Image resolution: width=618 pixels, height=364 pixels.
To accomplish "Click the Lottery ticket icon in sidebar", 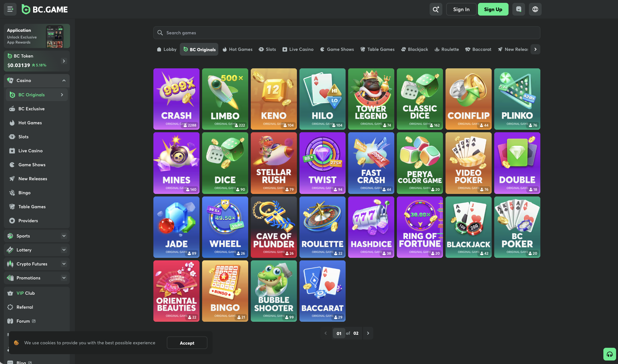I will pyautogui.click(x=10, y=250).
